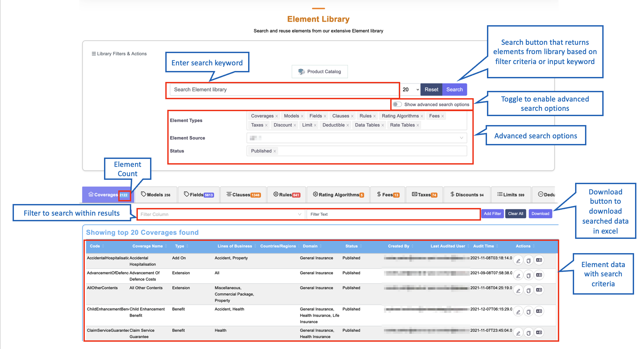
Task: Edit the AccidentalHospitalisation row with pencil icon
Action: (518, 260)
